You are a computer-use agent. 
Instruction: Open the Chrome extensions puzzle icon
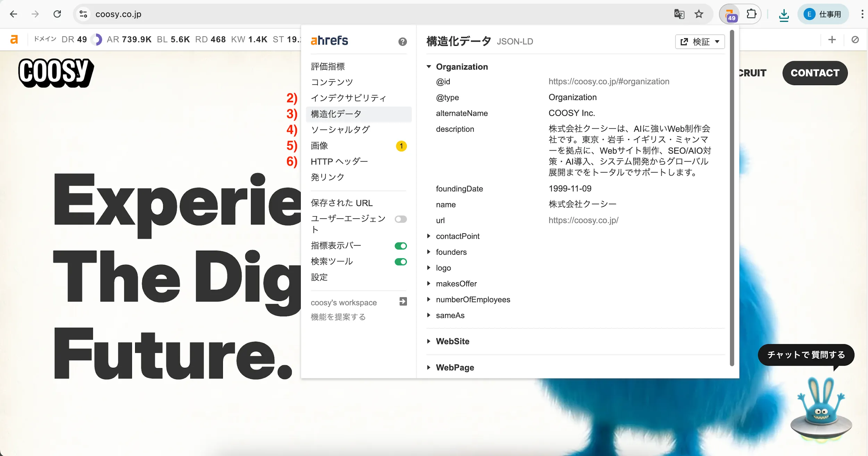coord(751,14)
